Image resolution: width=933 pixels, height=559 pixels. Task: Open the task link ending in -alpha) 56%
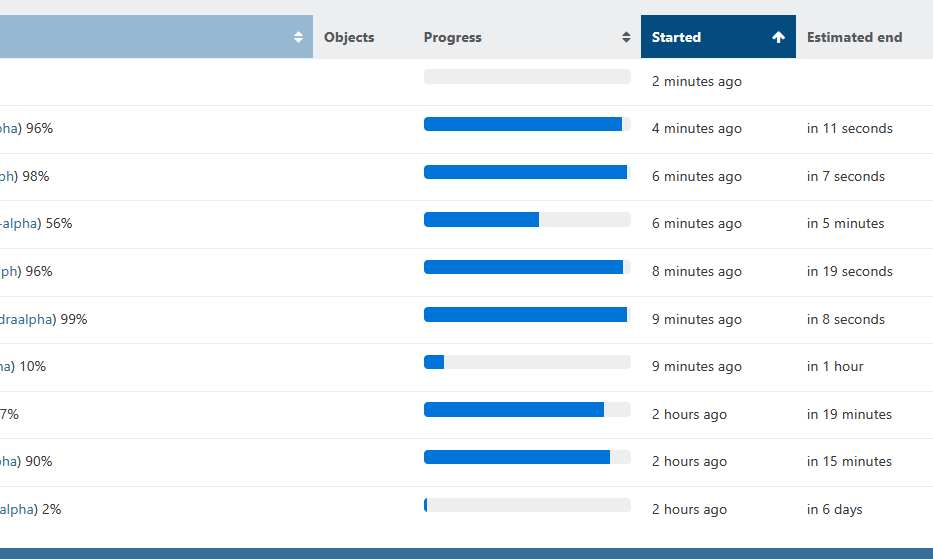[x=20, y=223]
